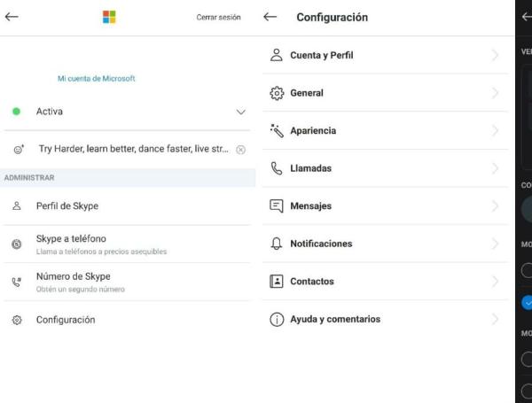The image size is (532, 403).
Task: Click the Mensajes chat icon
Action: [277, 206]
